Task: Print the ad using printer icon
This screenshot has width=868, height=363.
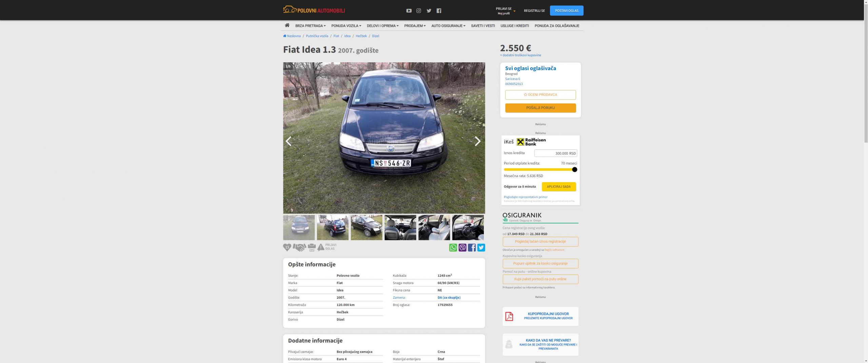Action: [312, 248]
